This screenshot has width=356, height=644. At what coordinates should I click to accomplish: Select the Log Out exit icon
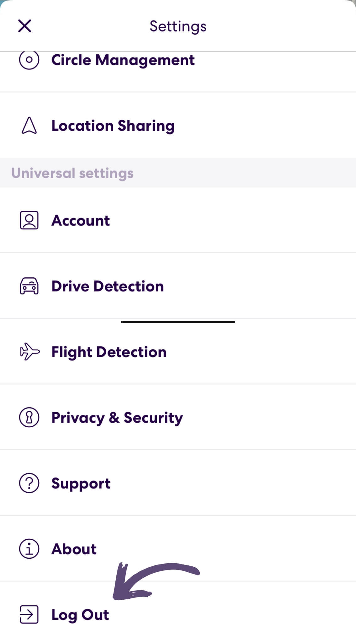click(29, 614)
